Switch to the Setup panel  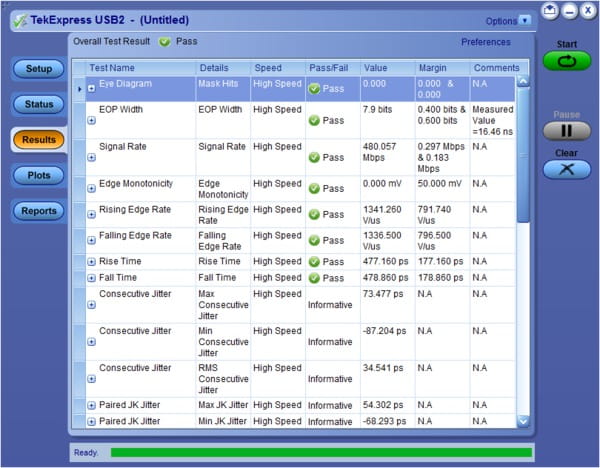[x=39, y=68]
